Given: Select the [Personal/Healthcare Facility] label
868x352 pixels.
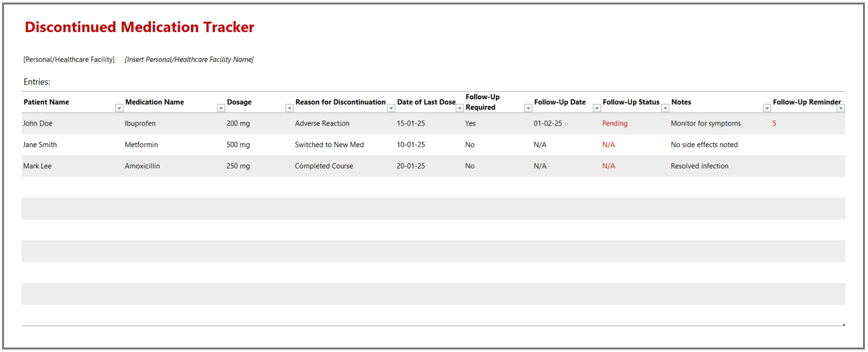Looking at the screenshot, I should click(x=69, y=60).
